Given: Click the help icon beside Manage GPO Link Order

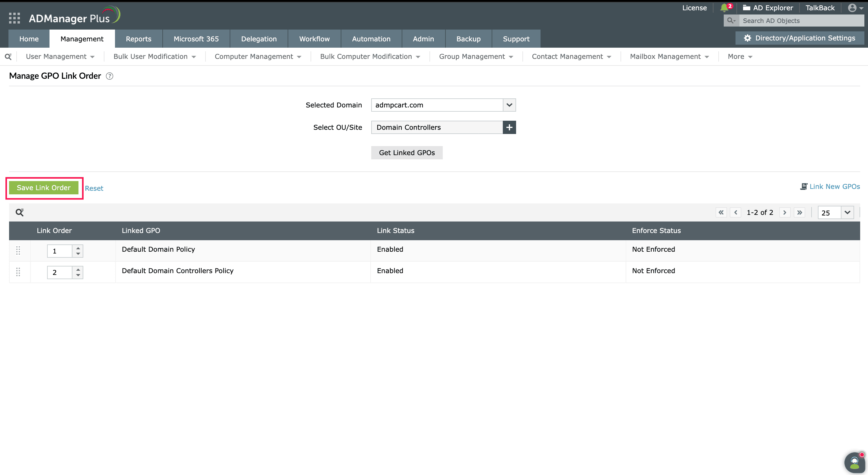Looking at the screenshot, I should tap(109, 76).
